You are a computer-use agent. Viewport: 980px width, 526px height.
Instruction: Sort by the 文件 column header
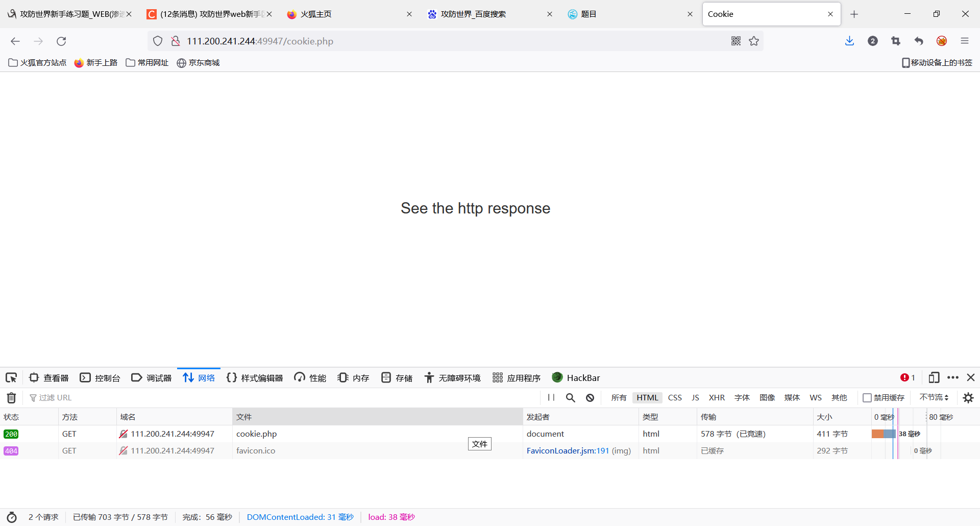[377, 417]
